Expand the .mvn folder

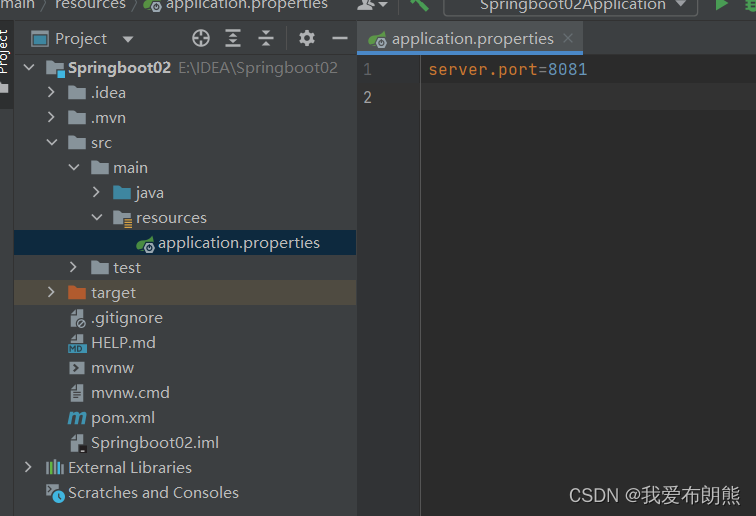51,117
